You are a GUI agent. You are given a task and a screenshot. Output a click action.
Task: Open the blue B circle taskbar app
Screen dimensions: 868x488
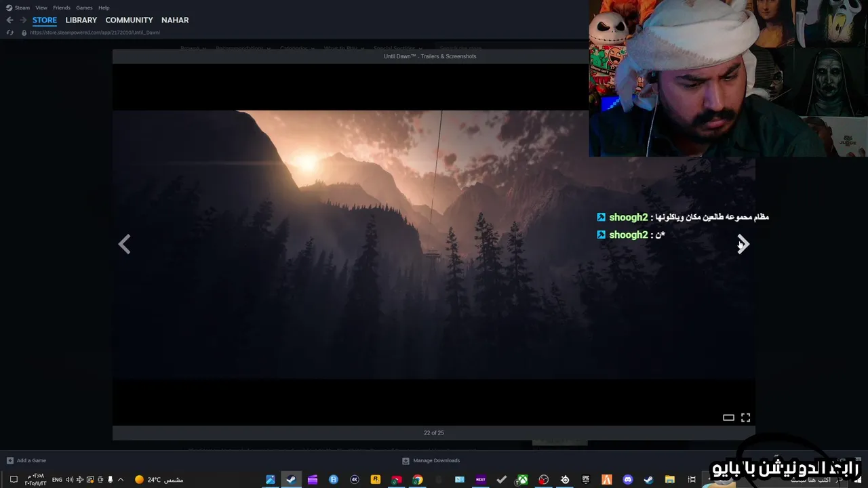pos(334,479)
